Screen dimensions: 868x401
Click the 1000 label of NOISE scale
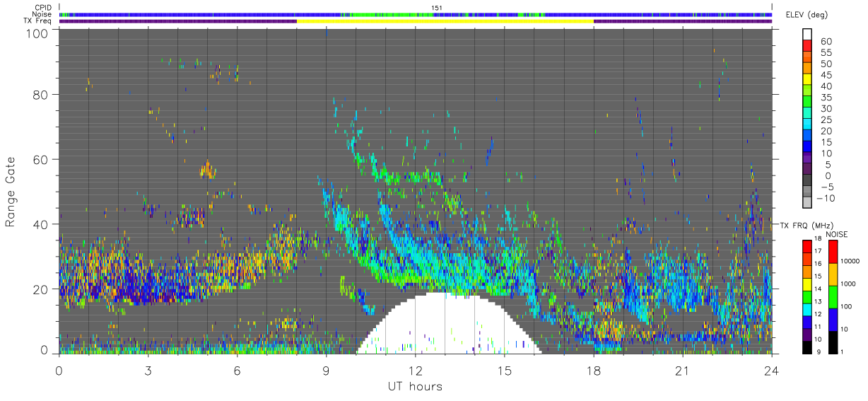pyautogui.click(x=848, y=284)
